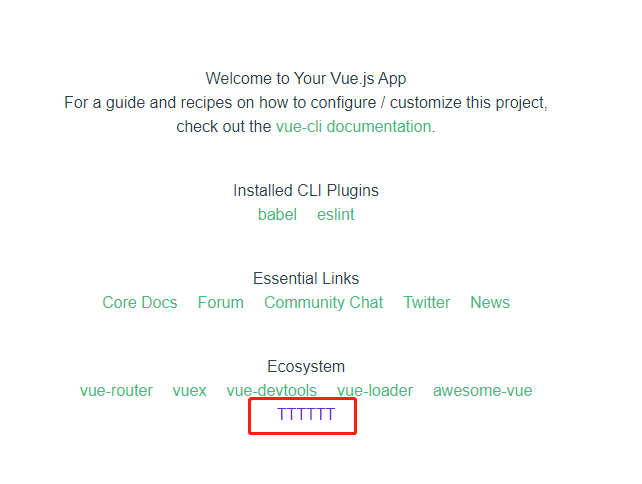This screenshot has width=642, height=484.
Task: Open the eslint plugin link
Action: (335, 215)
